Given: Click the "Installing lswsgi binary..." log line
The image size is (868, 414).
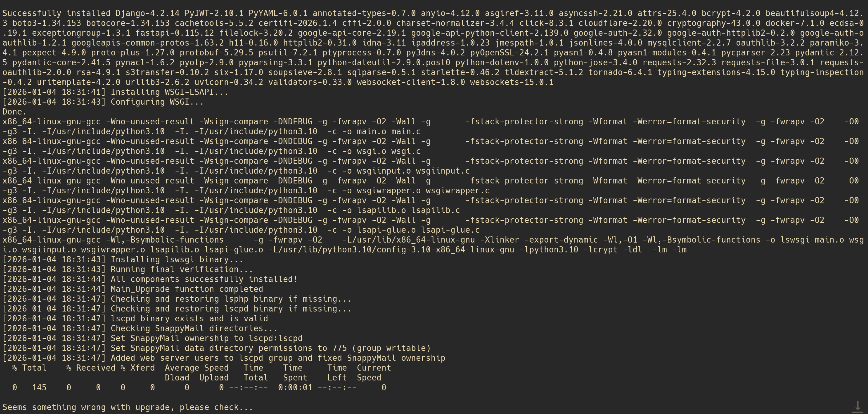Looking at the screenshot, I should tap(177, 259).
